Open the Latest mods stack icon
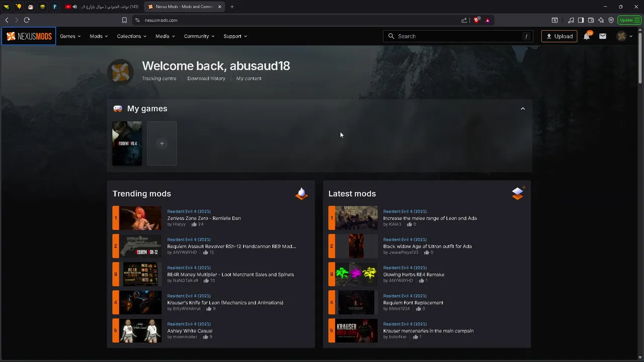 518,193
